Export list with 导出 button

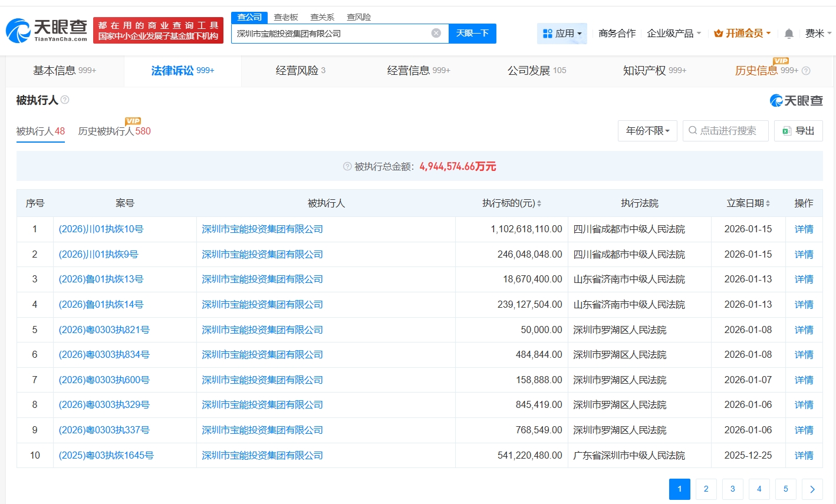[x=798, y=131]
